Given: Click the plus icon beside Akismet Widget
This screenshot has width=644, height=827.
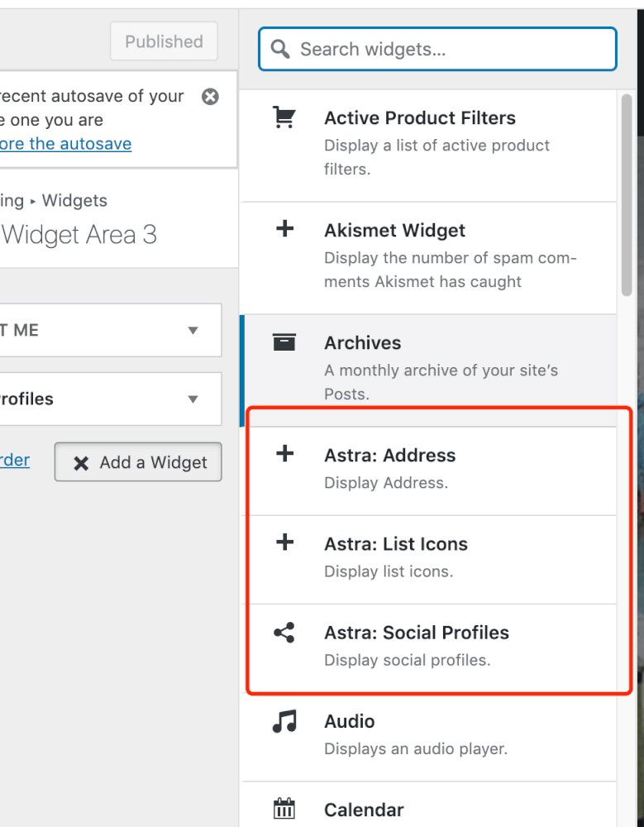Looking at the screenshot, I should coord(284,230).
